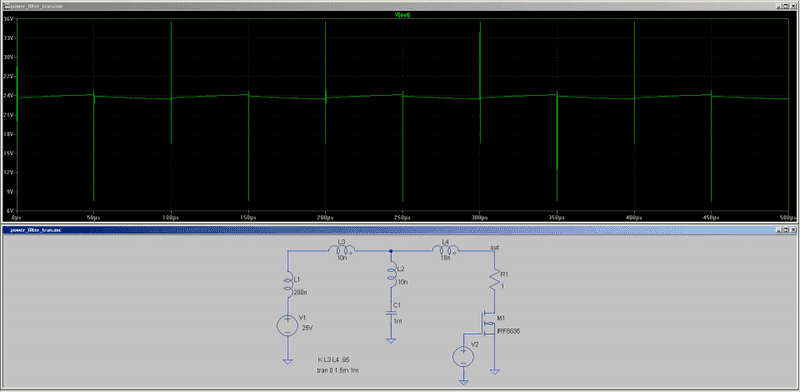Screen dimensions: 800x392
Task: Click the 24V label on vertical axis
Action: coord(8,95)
